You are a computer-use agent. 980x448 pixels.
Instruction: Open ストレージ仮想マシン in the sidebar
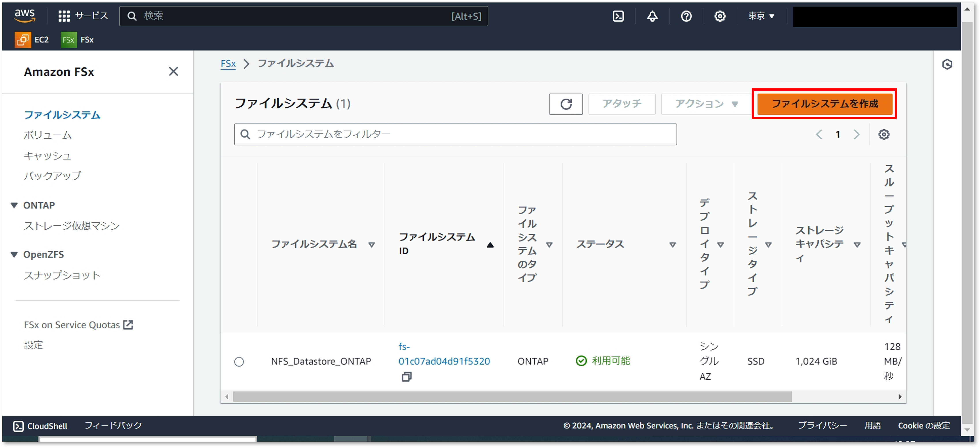pos(72,226)
